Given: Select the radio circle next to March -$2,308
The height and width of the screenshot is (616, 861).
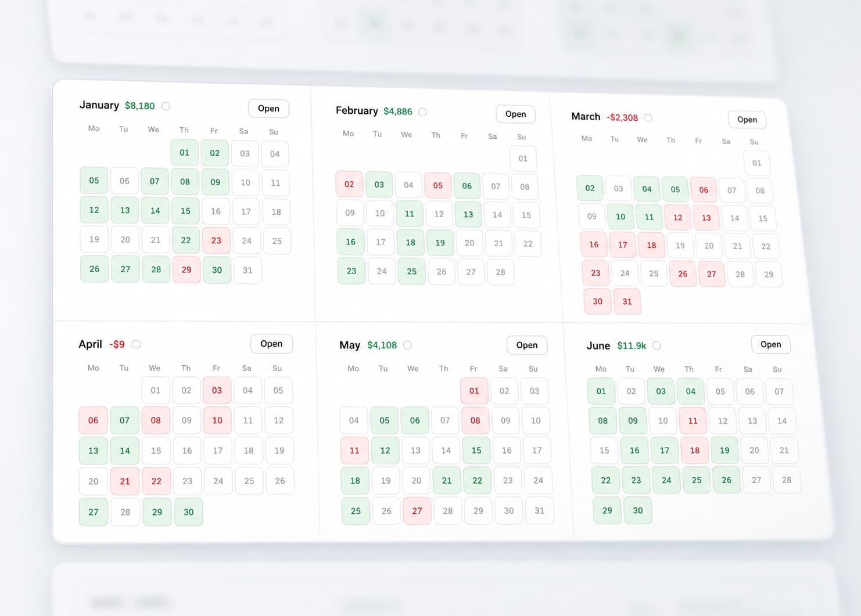Looking at the screenshot, I should 648,117.
